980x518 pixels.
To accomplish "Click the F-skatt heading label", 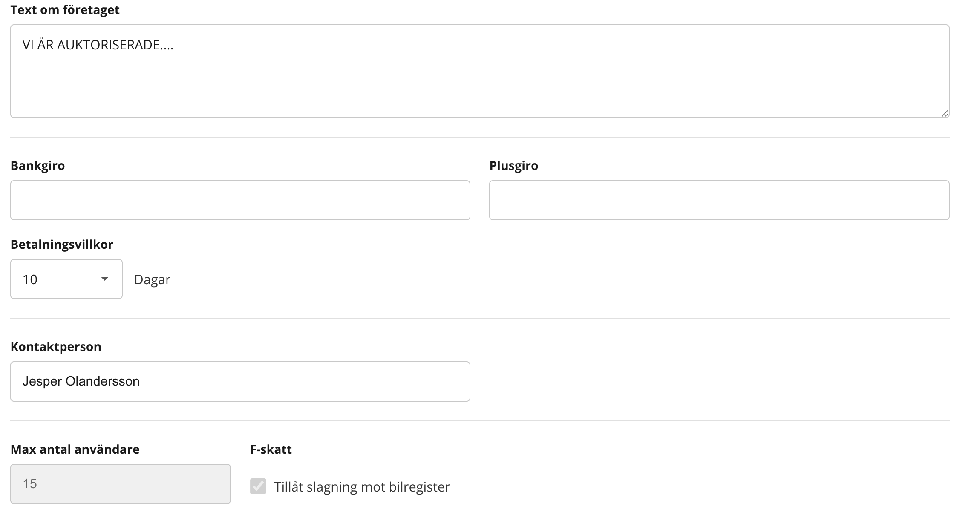I will click(271, 449).
